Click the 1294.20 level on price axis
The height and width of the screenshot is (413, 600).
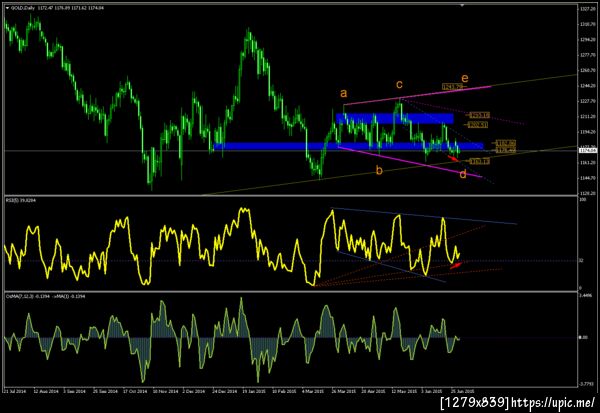point(587,39)
